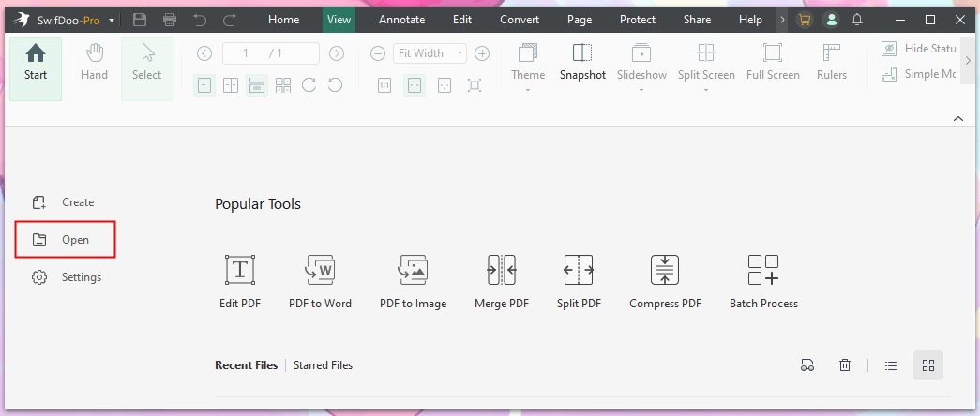Select the Hand tool
This screenshot has height=416, width=980.
pos(94,63)
